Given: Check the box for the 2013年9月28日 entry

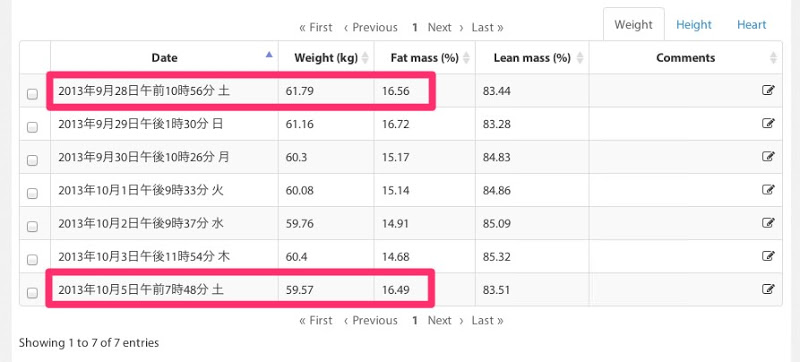Looking at the screenshot, I should tap(32, 94).
